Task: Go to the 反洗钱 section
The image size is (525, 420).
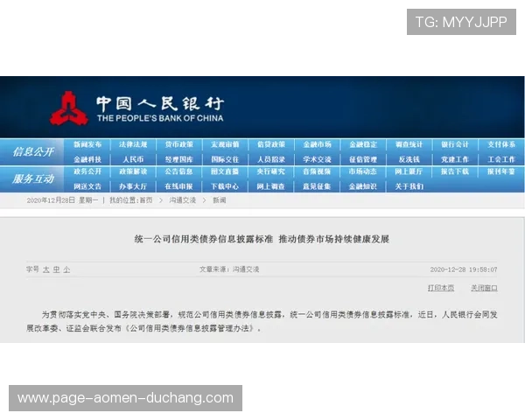Action: coord(409,159)
